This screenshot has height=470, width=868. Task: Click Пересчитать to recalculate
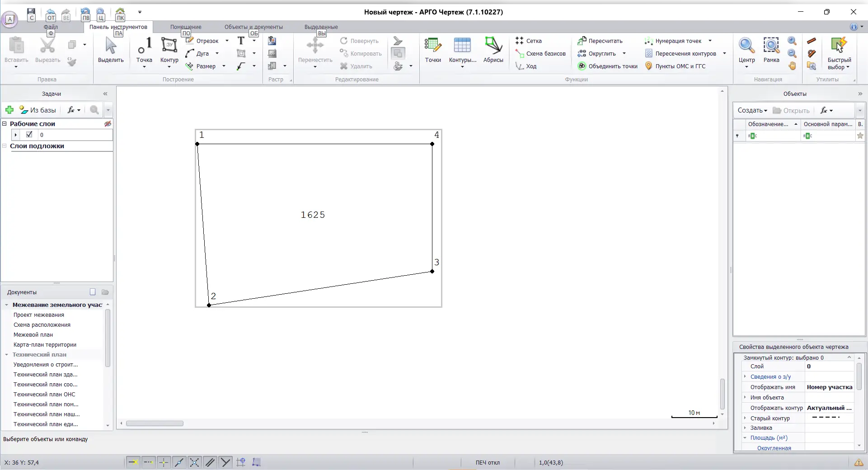tap(600, 41)
